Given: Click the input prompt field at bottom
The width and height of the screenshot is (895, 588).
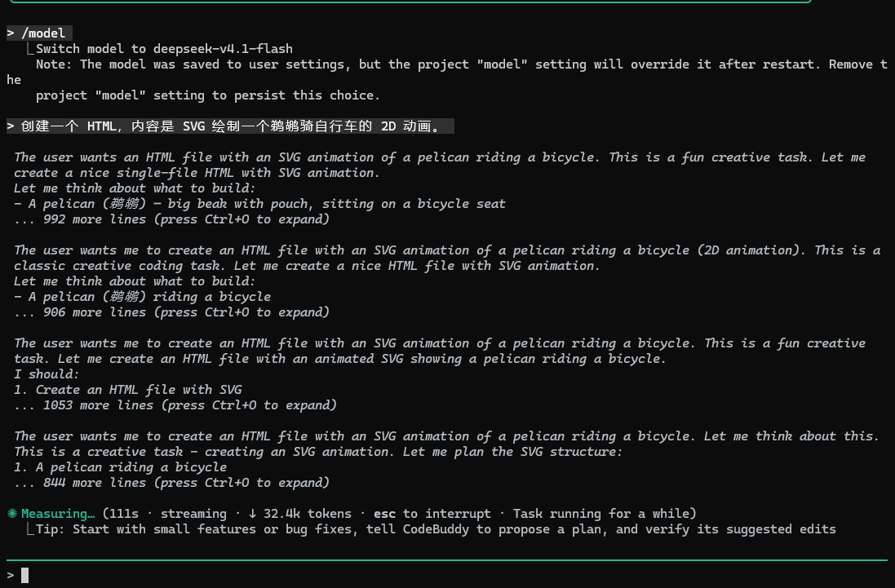Looking at the screenshot, I should (x=447, y=575).
